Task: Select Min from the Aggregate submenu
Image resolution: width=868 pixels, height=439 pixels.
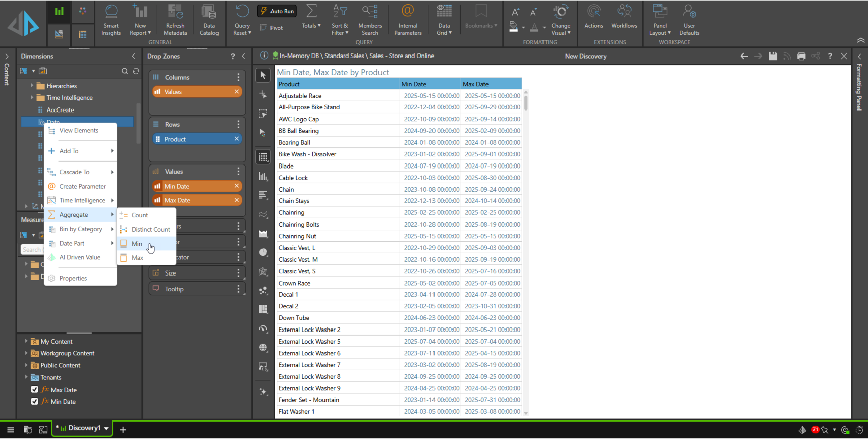Action: [x=137, y=244]
